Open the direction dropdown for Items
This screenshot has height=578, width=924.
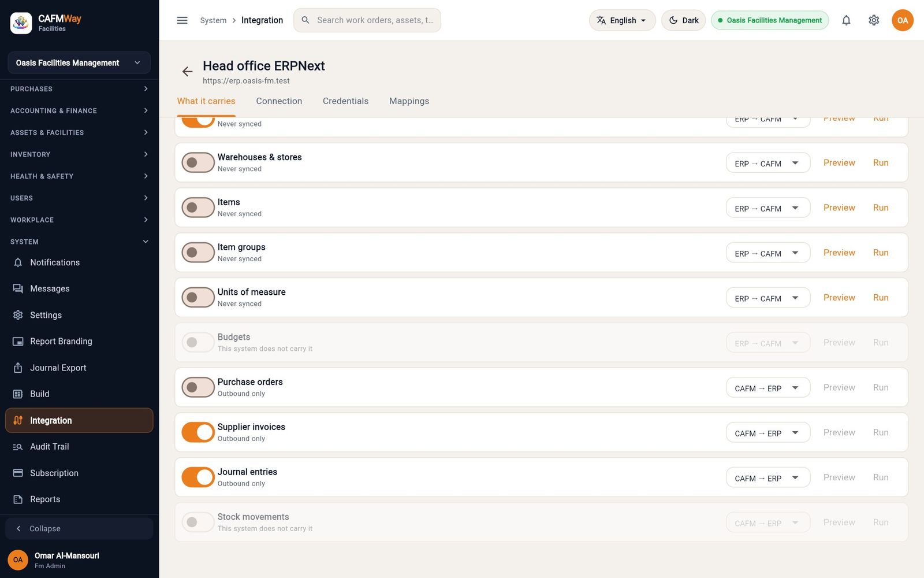[767, 208]
